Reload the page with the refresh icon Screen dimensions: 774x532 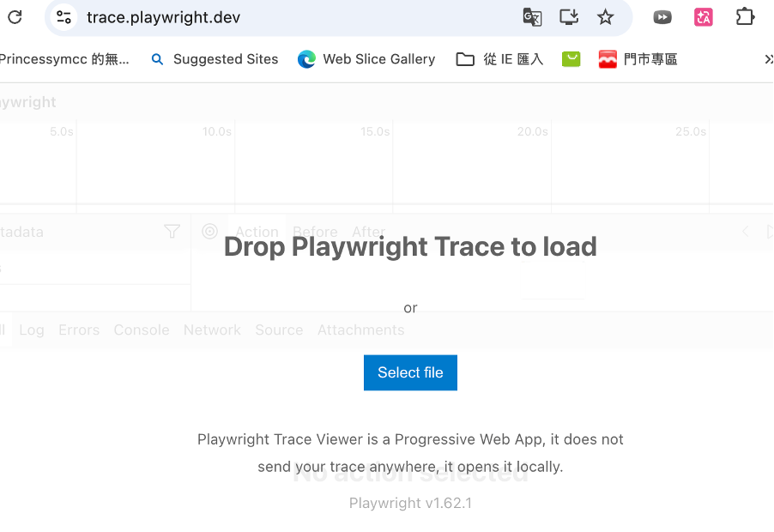pyautogui.click(x=15, y=17)
